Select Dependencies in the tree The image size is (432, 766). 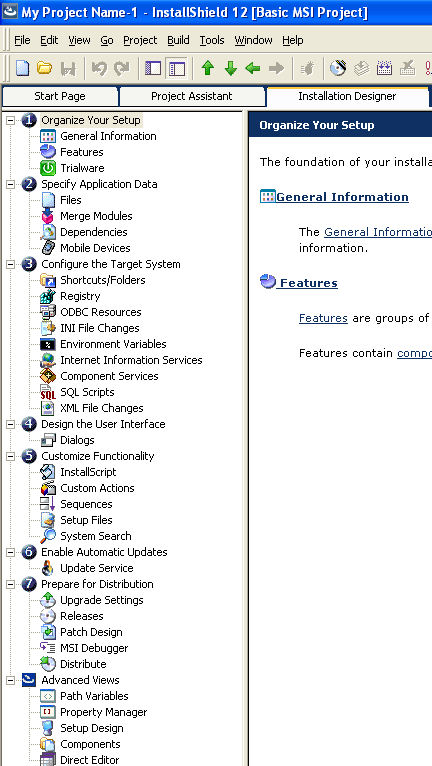(x=94, y=232)
